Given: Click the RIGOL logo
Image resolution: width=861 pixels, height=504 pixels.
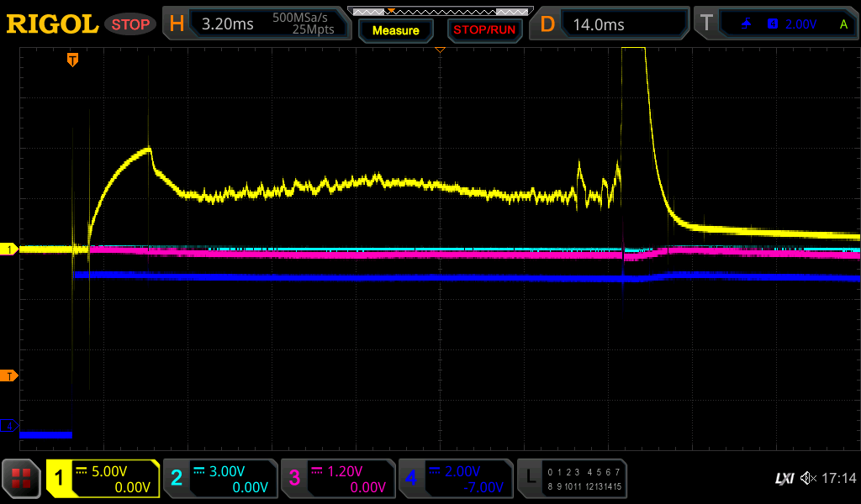Looking at the screenshot, I should pos(52,24).
